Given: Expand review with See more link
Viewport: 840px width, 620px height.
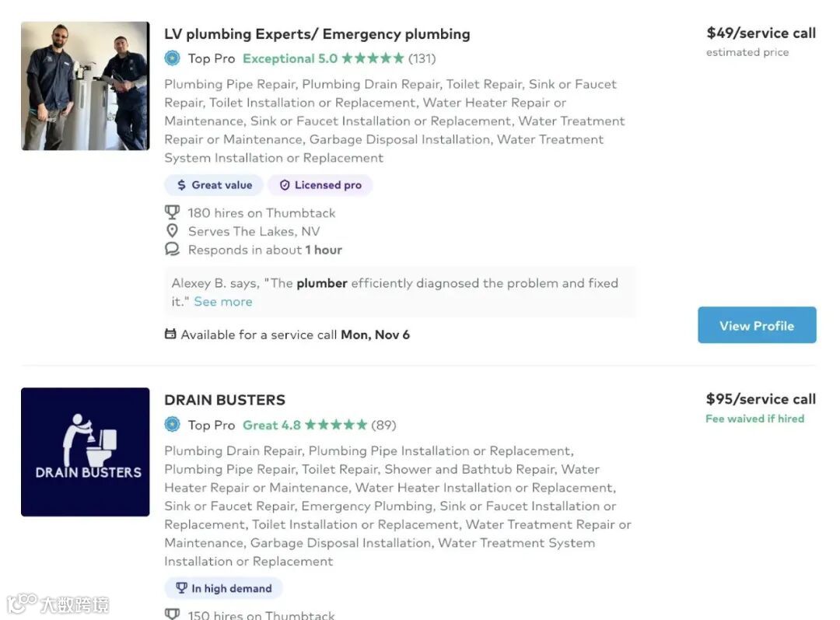Looking at the screenshot, I should click(x=223, y=302).
